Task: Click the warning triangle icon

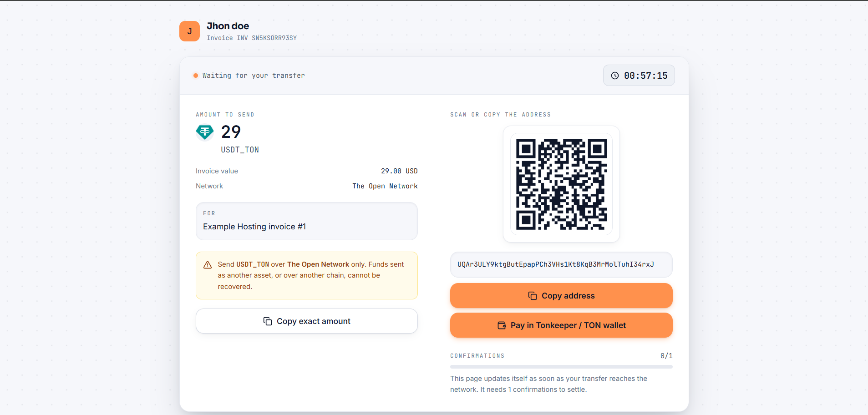Action: (208, 265)
